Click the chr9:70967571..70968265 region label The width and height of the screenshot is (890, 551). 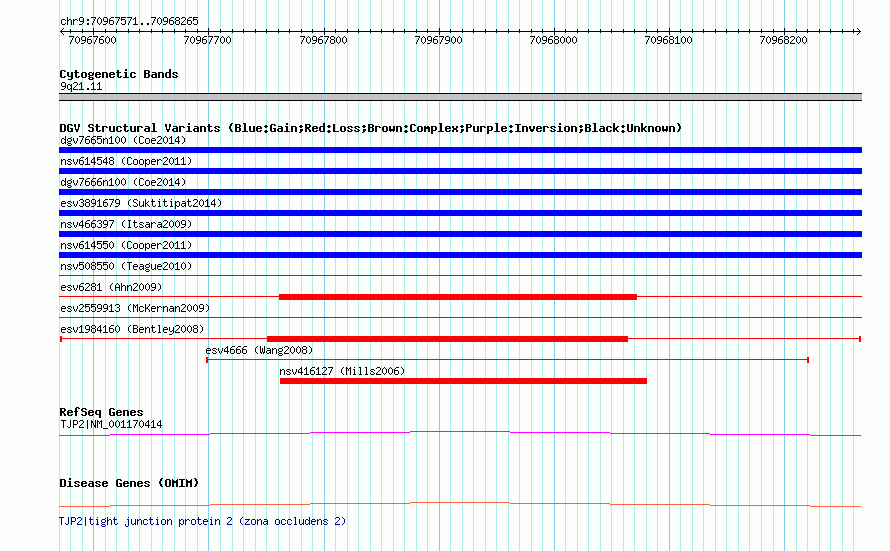point(129,22)
